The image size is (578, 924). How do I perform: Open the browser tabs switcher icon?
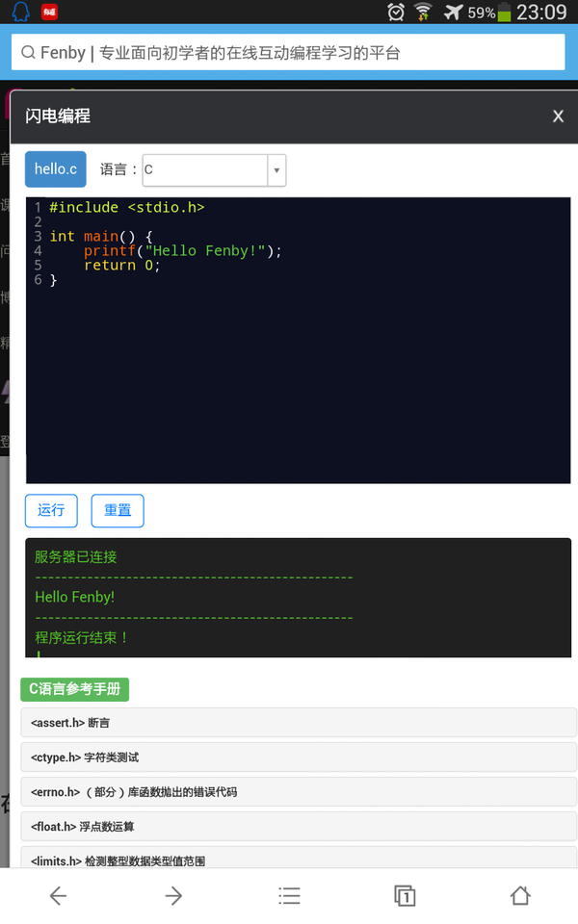pyautogui.click(x=405, y=896)
